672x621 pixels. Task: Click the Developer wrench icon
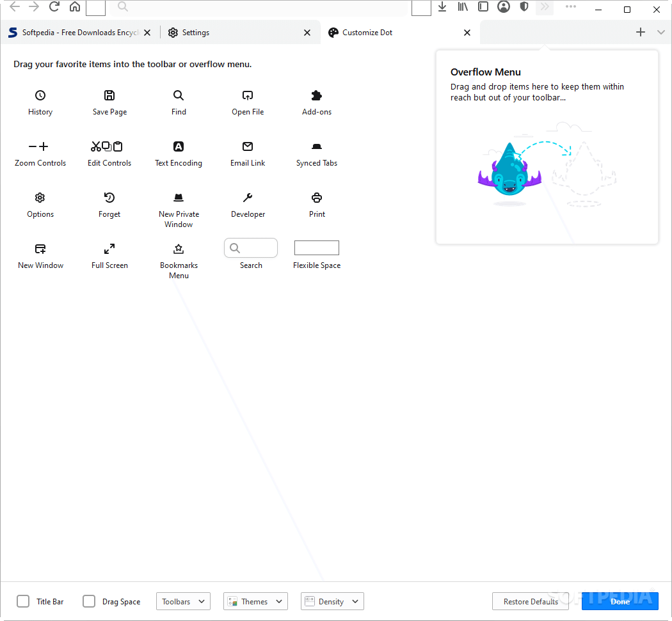[x=248, y=198]
